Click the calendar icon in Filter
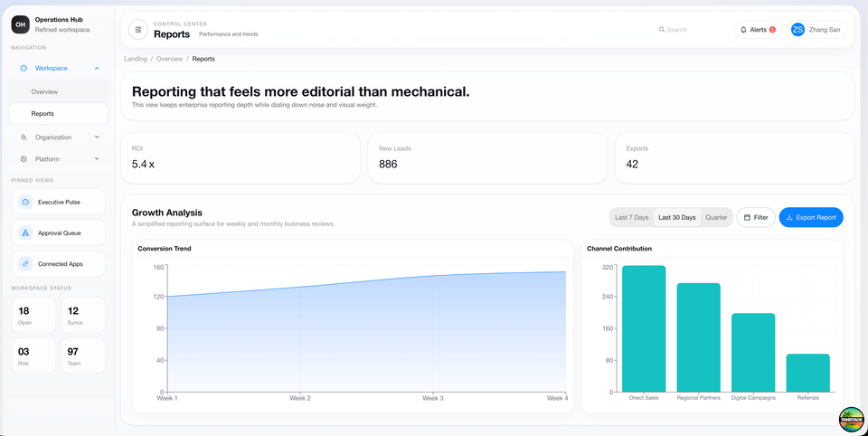The height and width of the screenshot is (436, 868). tap(747, 217)
